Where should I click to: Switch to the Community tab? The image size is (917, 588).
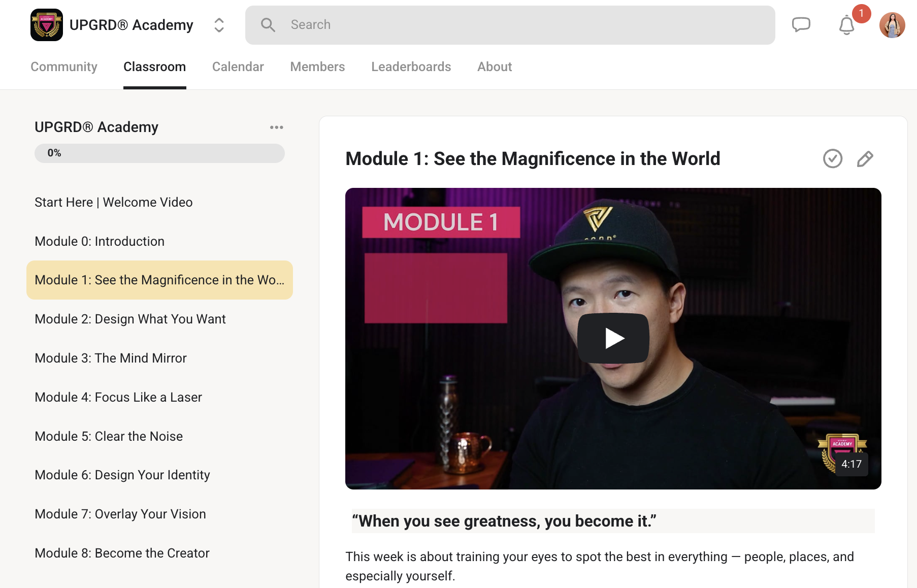(x=64, y=67)
